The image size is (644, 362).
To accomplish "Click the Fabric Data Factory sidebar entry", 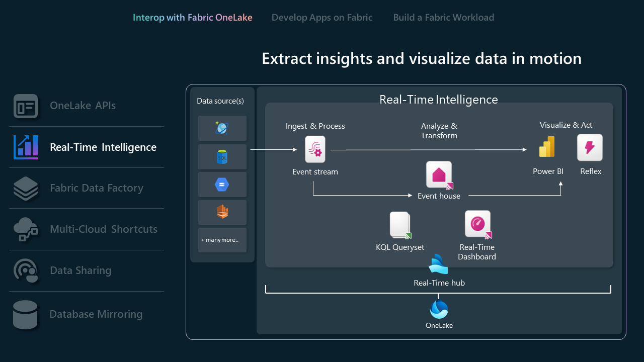I will click(x=97, y=188).
